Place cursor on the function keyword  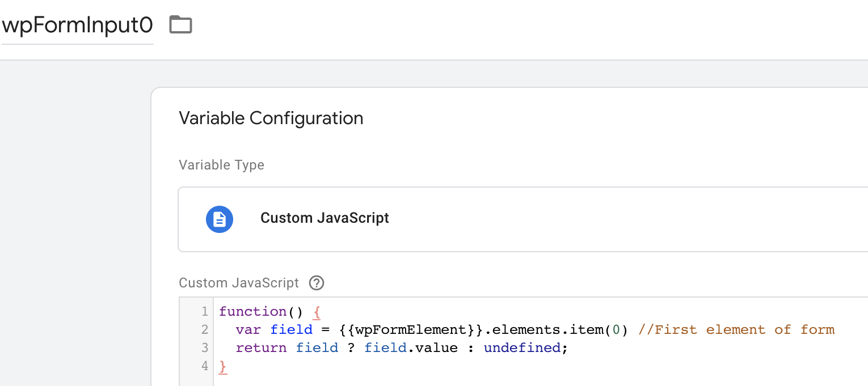point(245,311)
